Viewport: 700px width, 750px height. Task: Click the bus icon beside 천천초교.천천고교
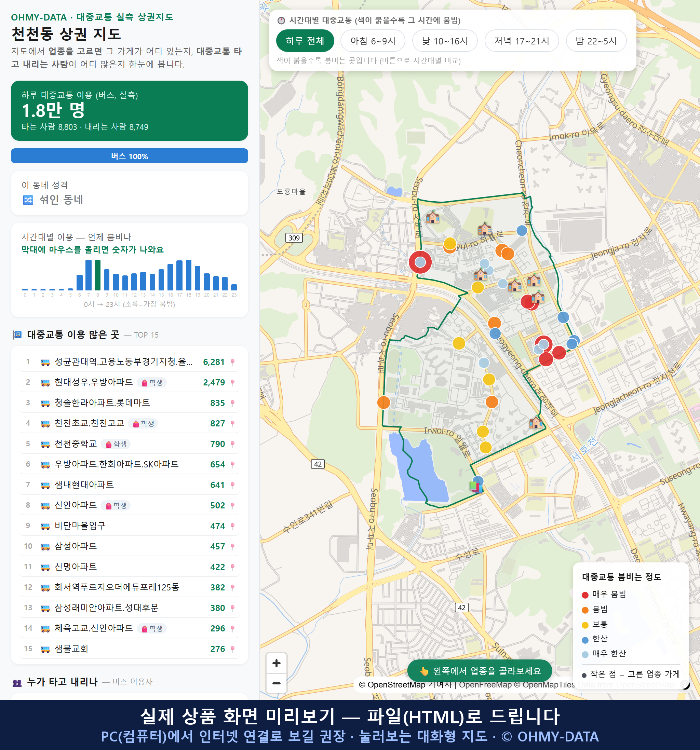[x=45, y=424]
